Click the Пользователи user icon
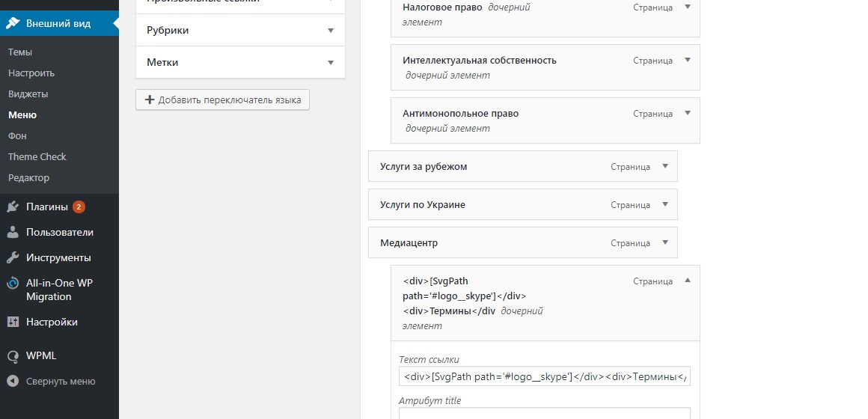 (x=13, y=232)
